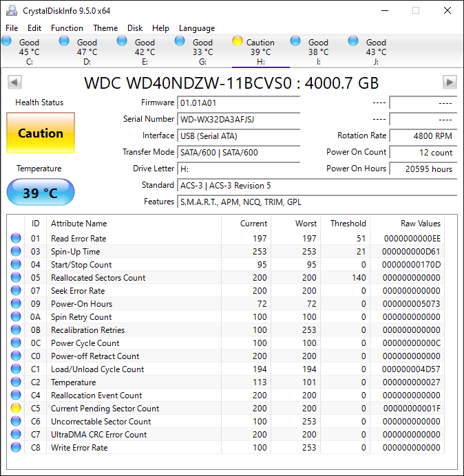The width and height of the screenshot is (464, 476).
Task: Click the 39 °C temperature button
Action: 41,192
